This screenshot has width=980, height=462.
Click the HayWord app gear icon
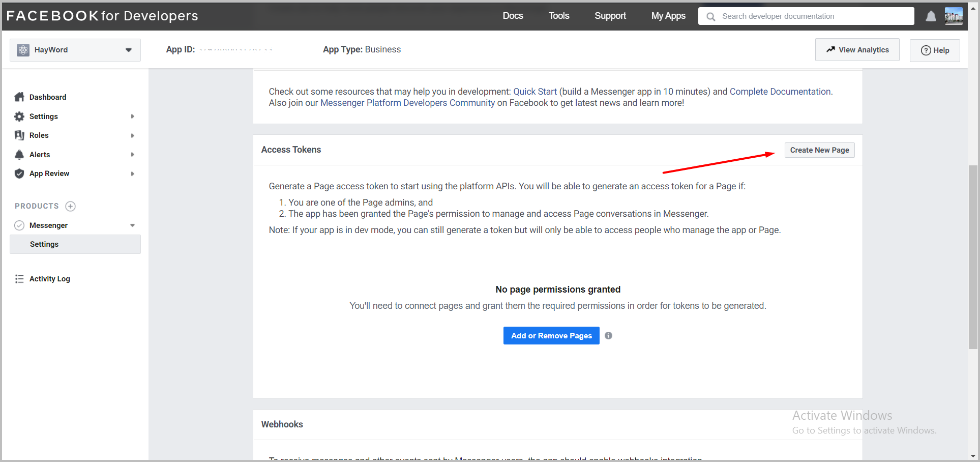point(23,50)
